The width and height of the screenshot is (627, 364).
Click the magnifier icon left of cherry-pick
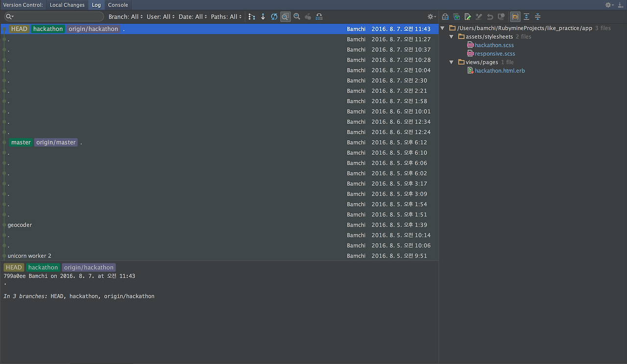click(x=297, y=17)
